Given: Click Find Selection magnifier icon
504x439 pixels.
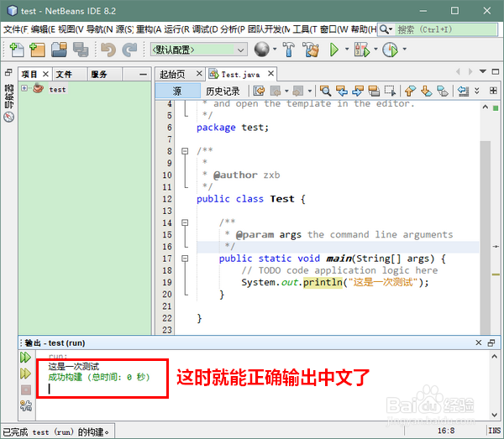Looking at the screenshot, I should tap(325, 91).
